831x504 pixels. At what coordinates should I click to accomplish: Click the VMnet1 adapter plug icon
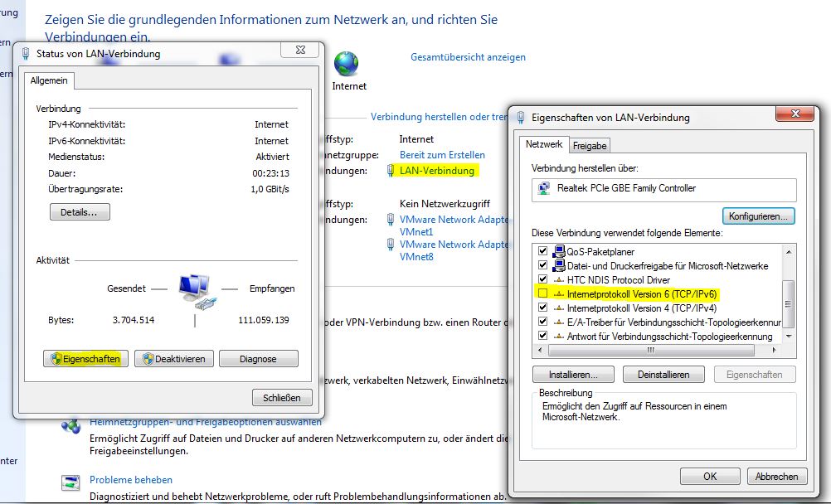pyautogui.click(x=391, y=220)
